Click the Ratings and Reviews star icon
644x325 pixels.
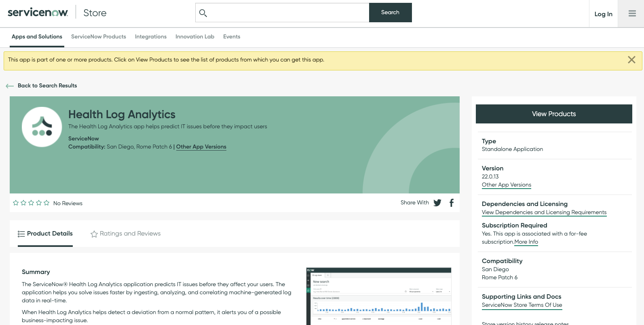coord(94,234)
